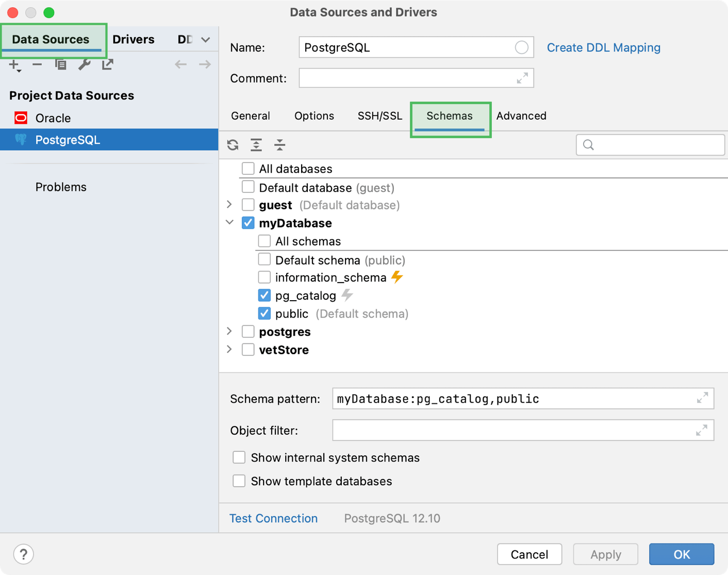The image size is (728, 575).
Task: Toggle Default database (guest) checkbox
Action: [x=248, y=187]
